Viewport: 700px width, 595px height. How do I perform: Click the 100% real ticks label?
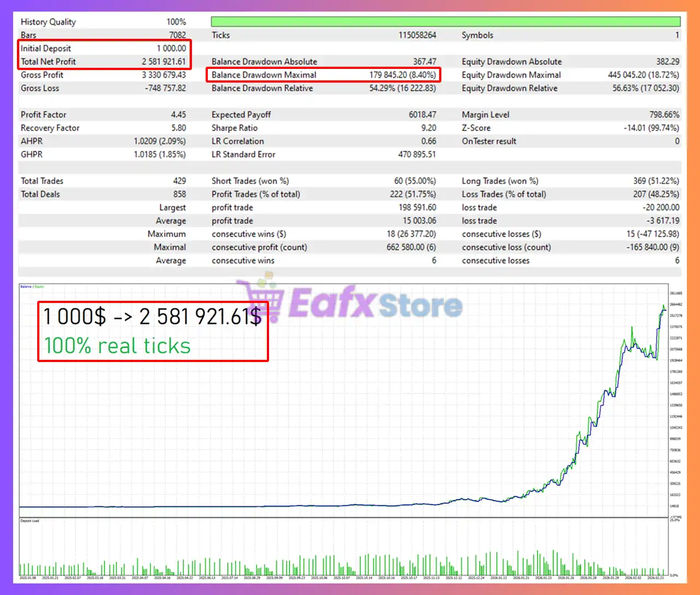pyautogui.click(x=117, y=346)
